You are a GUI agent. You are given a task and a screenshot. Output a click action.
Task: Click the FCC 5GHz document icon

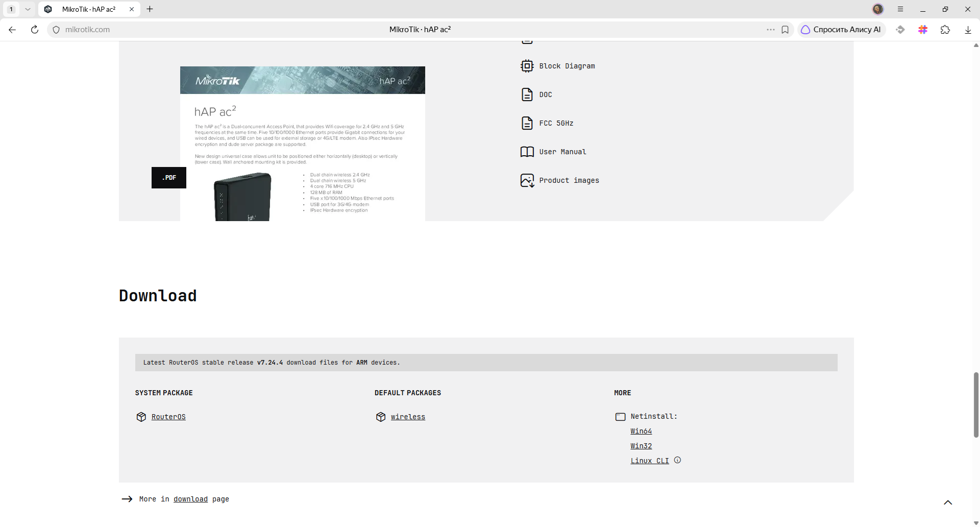click(x=527, y=123)
